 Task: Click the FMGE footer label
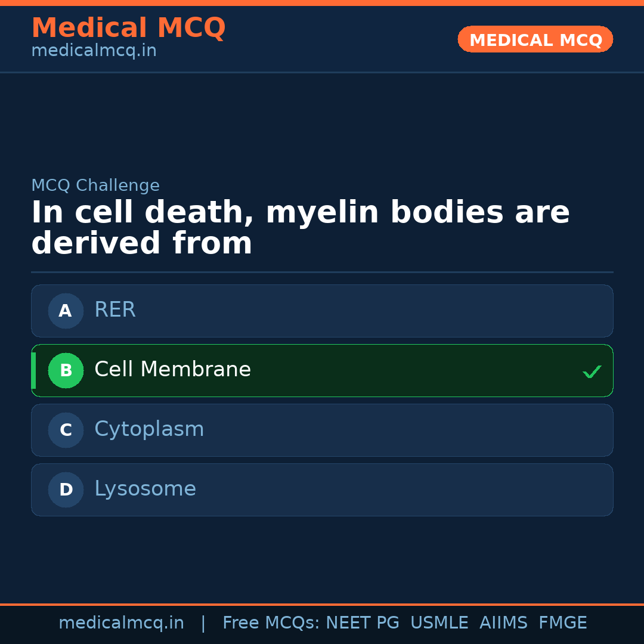562,623
